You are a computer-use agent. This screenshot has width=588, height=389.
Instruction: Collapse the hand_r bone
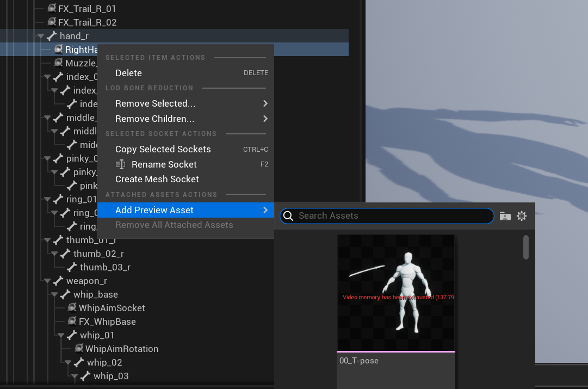coord(40,36)
